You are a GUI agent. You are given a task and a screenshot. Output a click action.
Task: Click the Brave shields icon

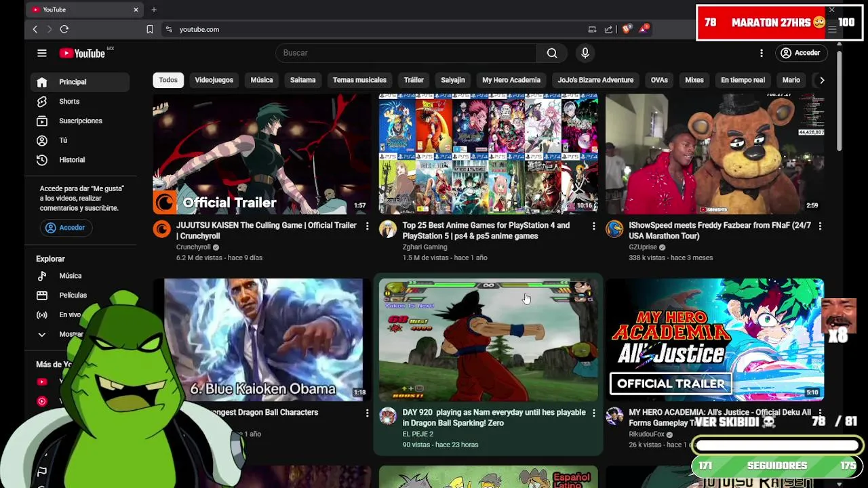[x=626, y=29]
